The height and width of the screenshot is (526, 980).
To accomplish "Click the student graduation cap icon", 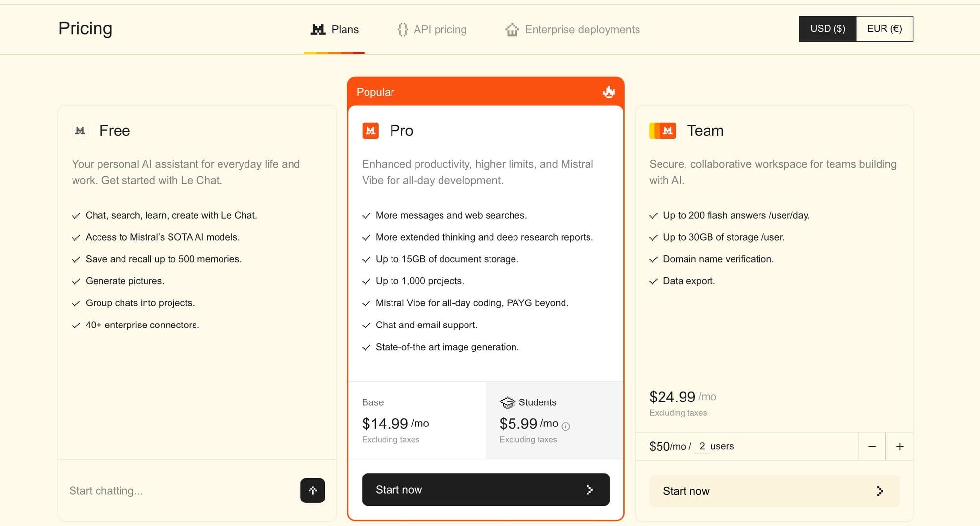I will click(507, 402).
